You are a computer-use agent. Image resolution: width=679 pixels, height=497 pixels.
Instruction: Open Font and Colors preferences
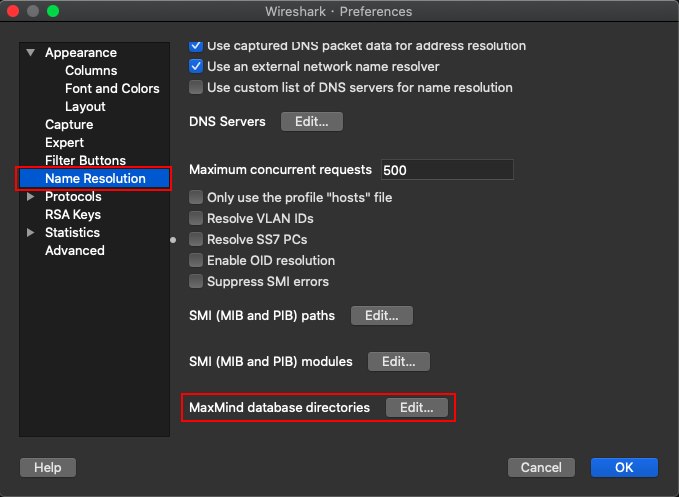pyautogui.click(x=112, y=88)
